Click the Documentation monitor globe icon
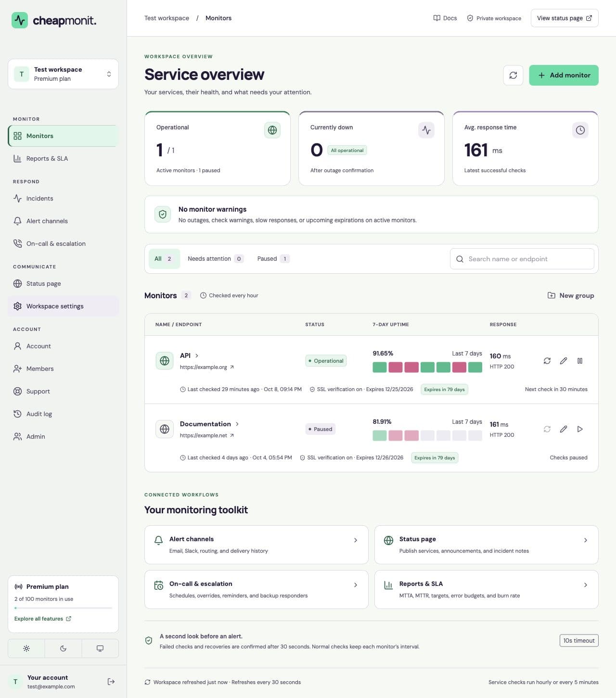Image resolution: width=616 pixels, height=698 pixels. tap(165, 429)
